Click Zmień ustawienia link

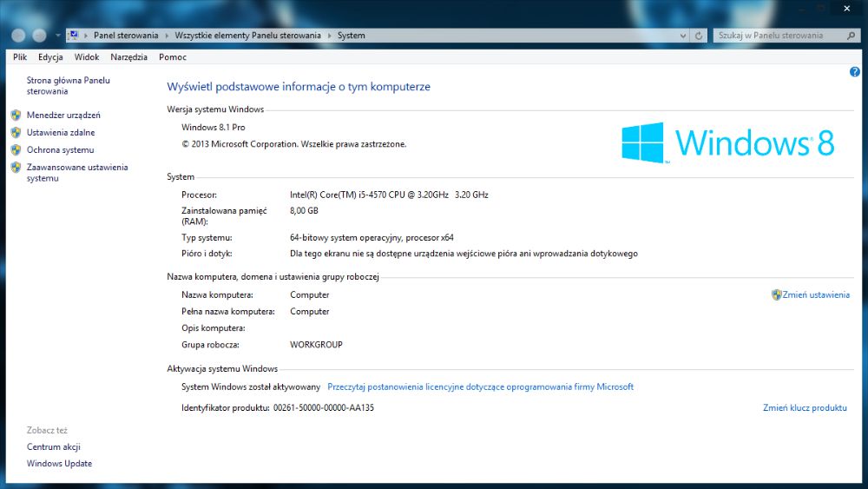[x=816, y=294]
